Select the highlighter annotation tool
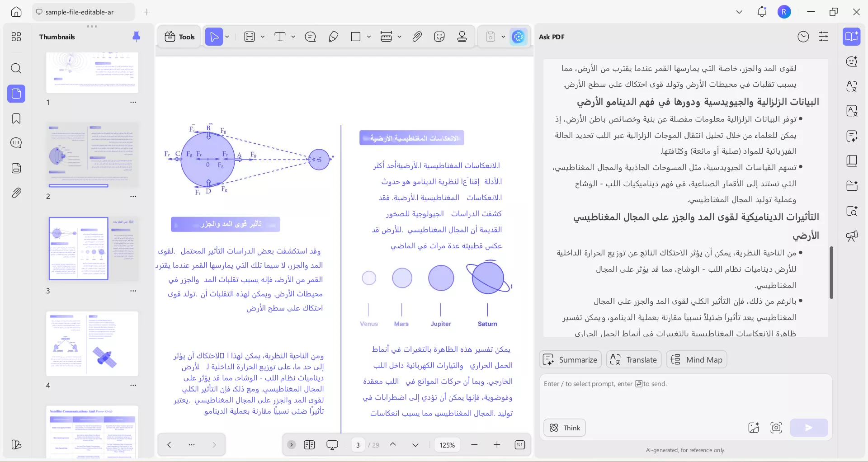Image resolution: width=868 pixels, height=462 pixels. point(334,37)
